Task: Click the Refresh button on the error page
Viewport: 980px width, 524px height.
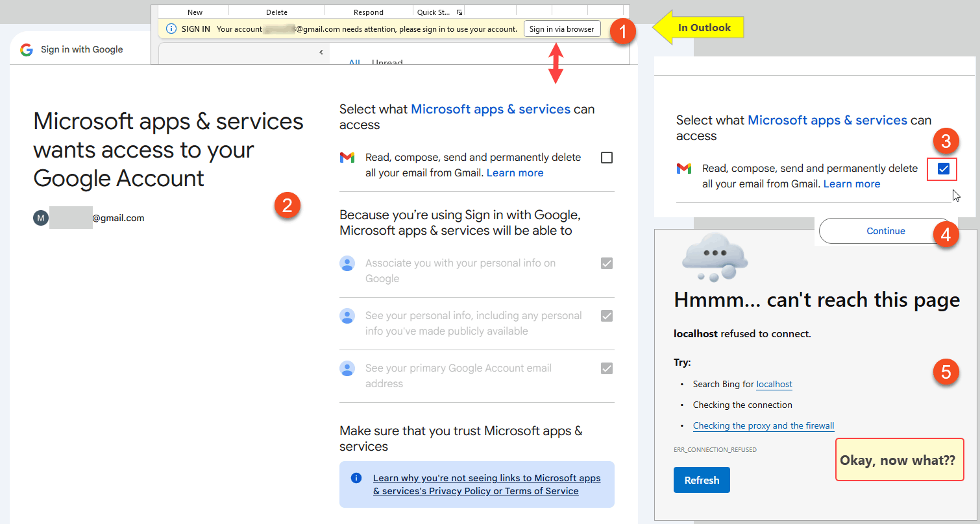Action: [702, 481]
